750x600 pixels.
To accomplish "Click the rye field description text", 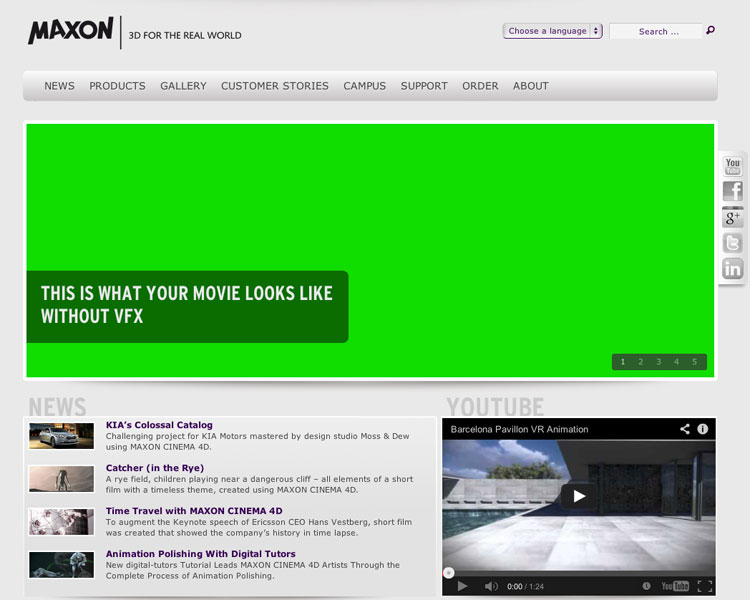I will pos(259,484).
